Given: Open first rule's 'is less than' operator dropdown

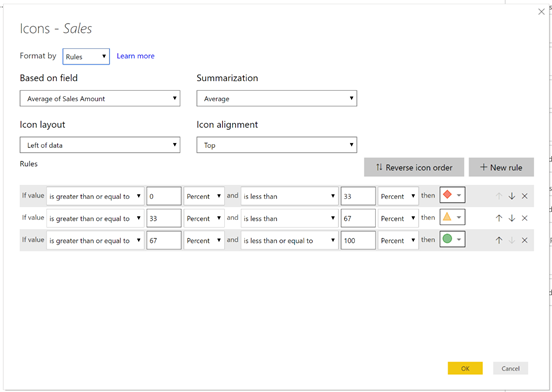Looking at the screenshot, I should [x=289, y=196].
